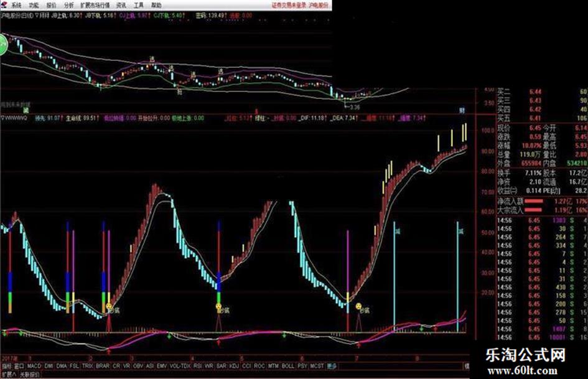
Task: Open the 扩展市场行情 menu
Action: click(95, 5)
